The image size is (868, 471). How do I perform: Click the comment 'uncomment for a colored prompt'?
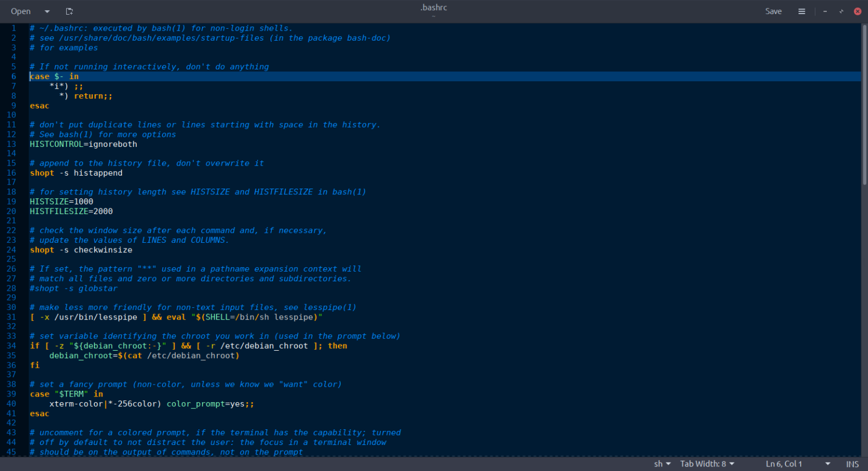[x=215, y=433]
